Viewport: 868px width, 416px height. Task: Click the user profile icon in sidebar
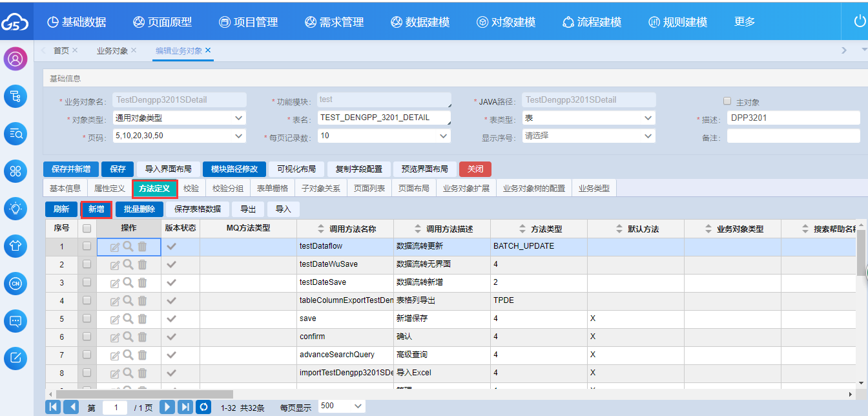[15, 59]
